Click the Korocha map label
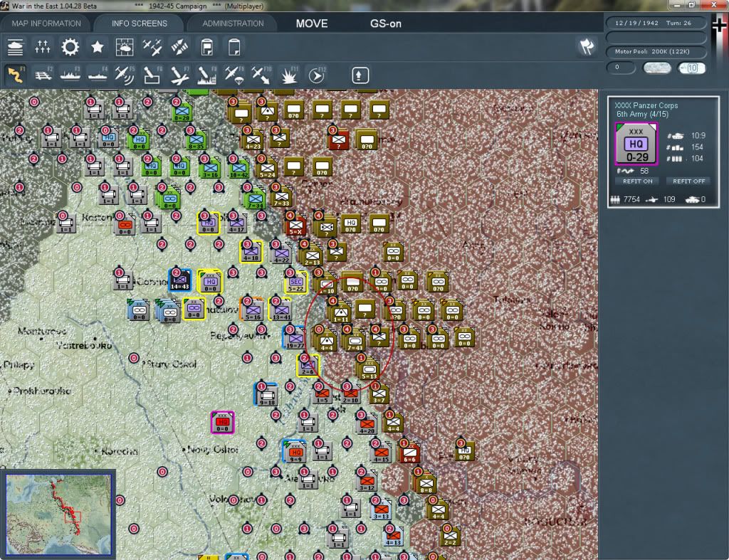 119,451
